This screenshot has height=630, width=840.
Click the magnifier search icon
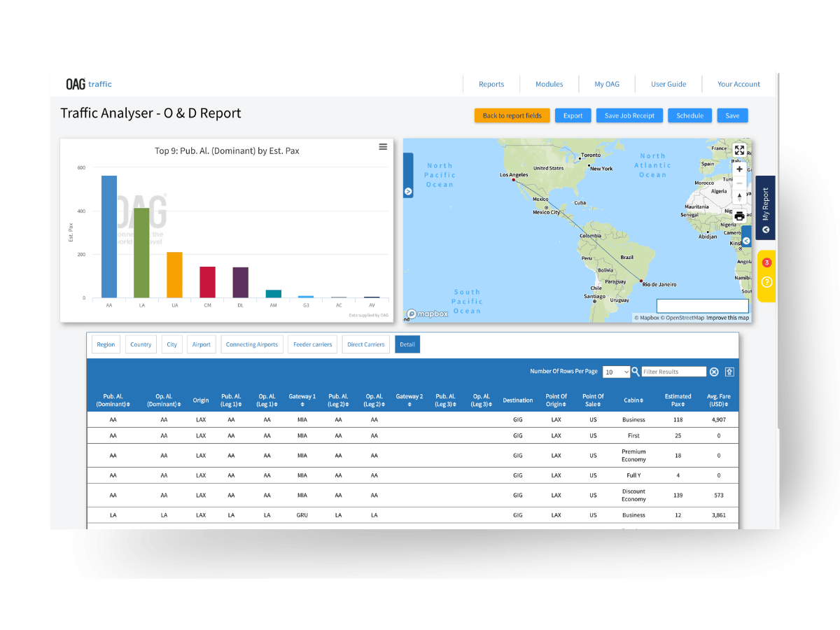point(636,372)
